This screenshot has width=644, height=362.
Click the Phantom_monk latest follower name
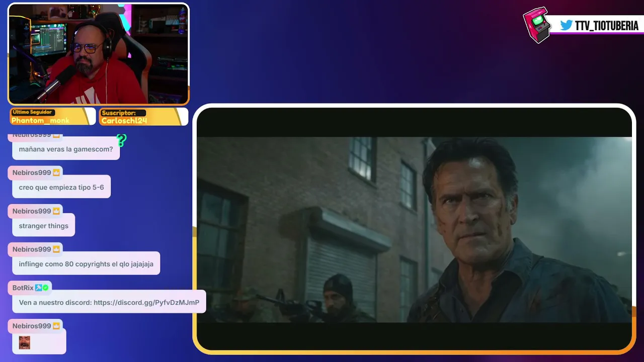[40, 121]
